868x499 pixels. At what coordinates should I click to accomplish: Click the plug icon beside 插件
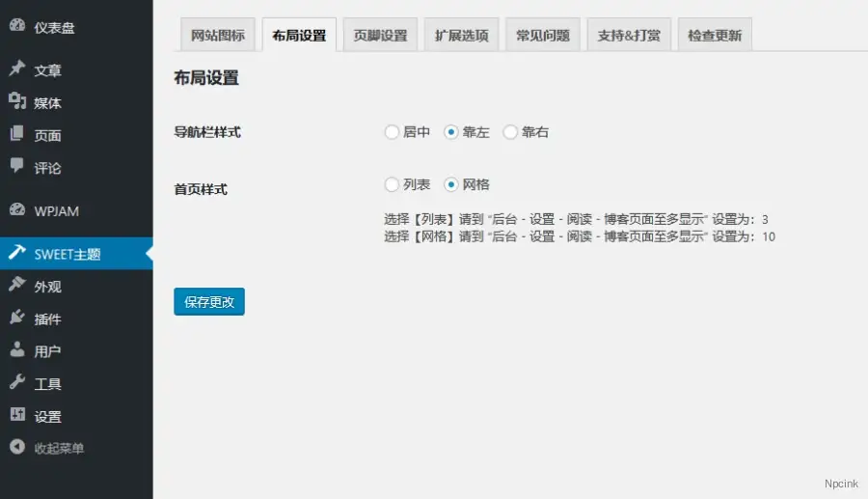click(x=17, y=317)
